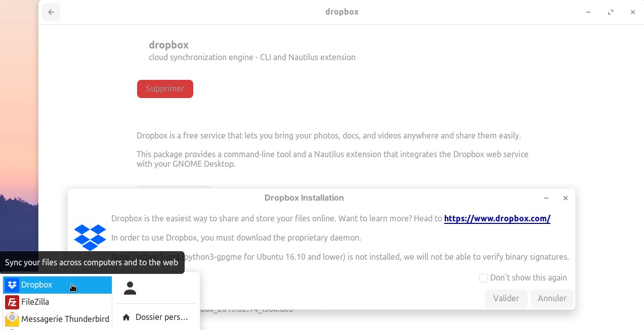The image size is (644, 330).
Task: Click the blue Dropbox icon in the app menu
Action: tap(13, 285)
